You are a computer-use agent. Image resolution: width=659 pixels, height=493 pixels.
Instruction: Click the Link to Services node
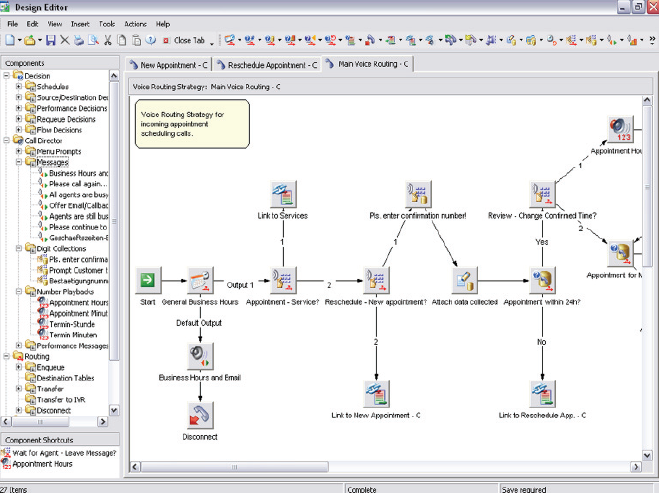click(282, 194)
